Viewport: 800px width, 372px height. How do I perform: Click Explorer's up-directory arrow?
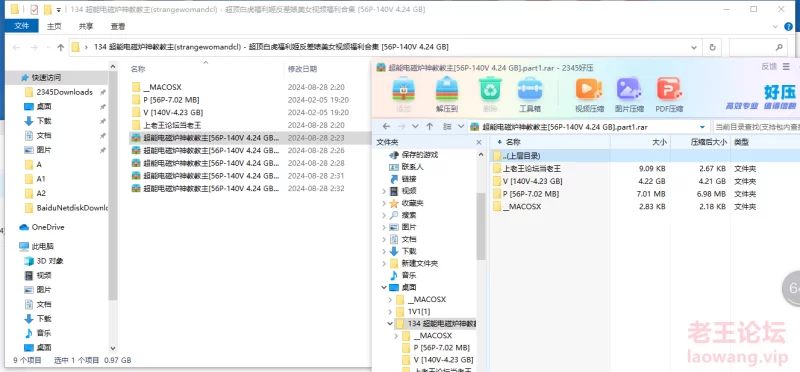(x=61, y=47)
